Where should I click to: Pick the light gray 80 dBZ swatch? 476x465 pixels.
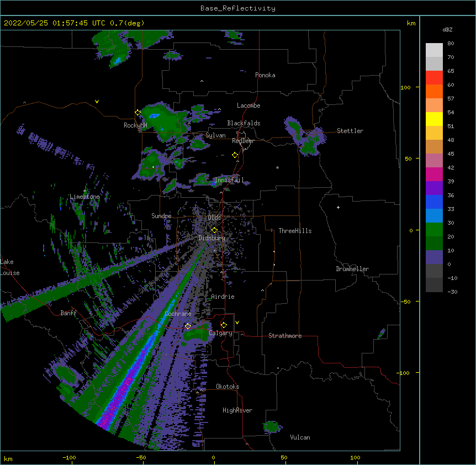[434, 50]
